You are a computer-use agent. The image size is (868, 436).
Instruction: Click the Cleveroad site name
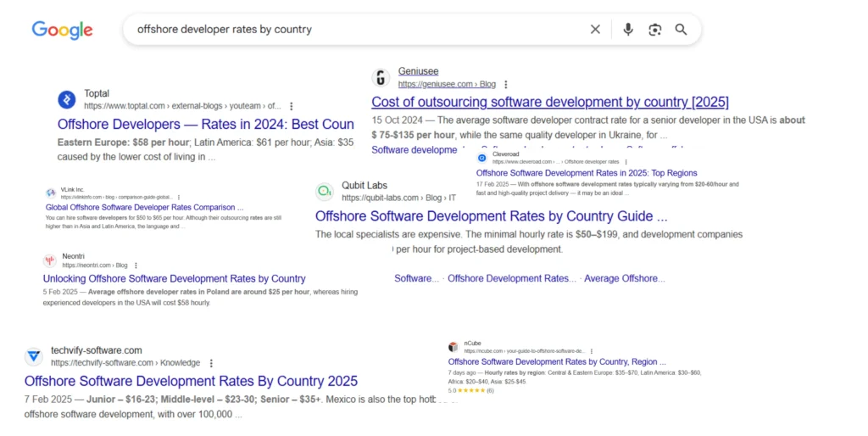pyautogui.click(x=505, y=154)
